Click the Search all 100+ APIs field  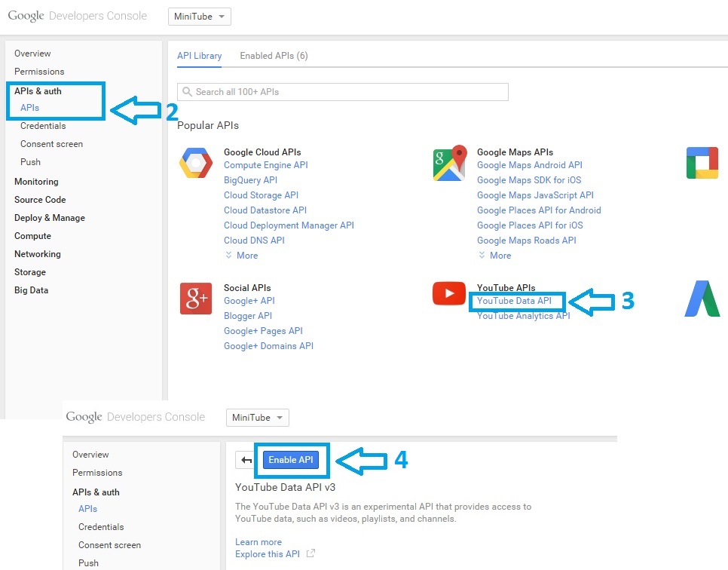tap(343, 91)
